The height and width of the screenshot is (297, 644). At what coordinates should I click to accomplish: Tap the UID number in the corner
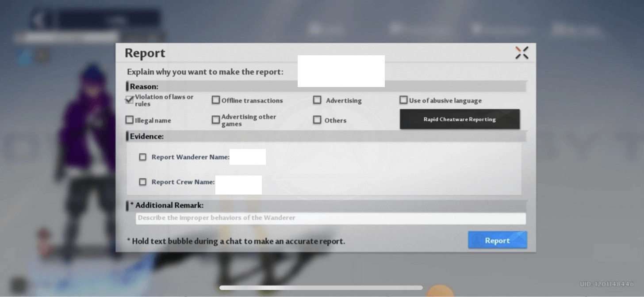point(606,284)
